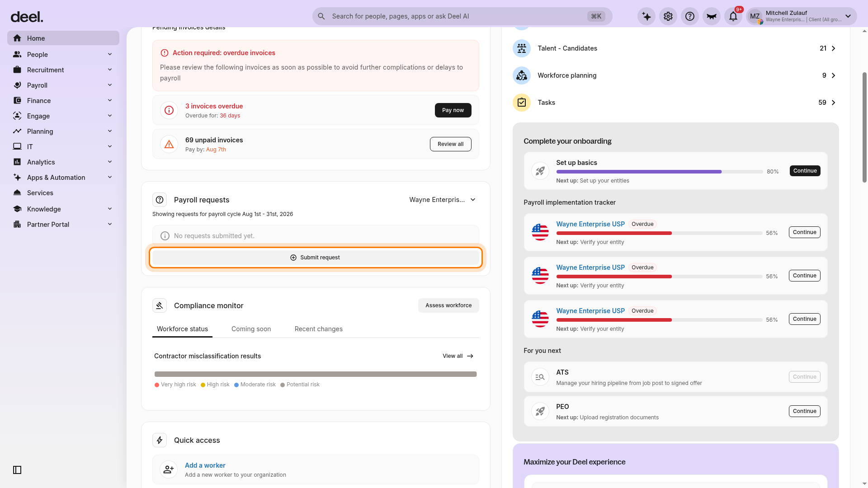
Task: Click the Workforce planning icon
Action: pyautogui.click(x=522, y=75)
